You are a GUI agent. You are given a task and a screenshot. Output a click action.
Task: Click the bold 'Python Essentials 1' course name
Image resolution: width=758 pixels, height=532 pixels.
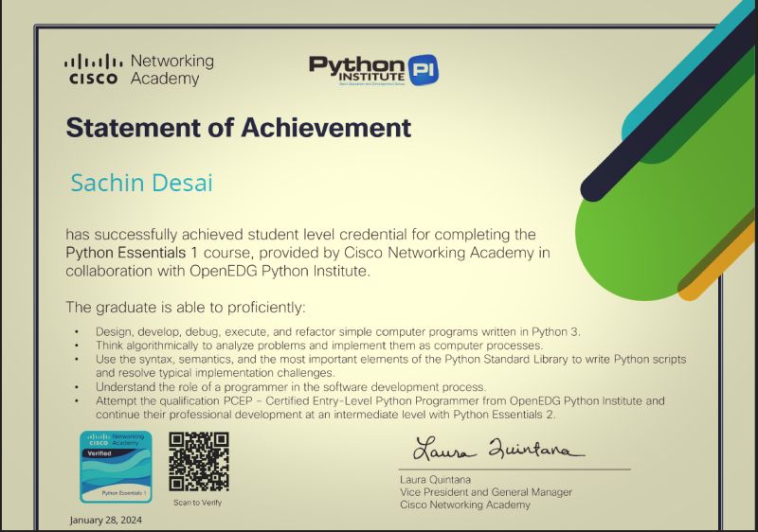point(132,253)
